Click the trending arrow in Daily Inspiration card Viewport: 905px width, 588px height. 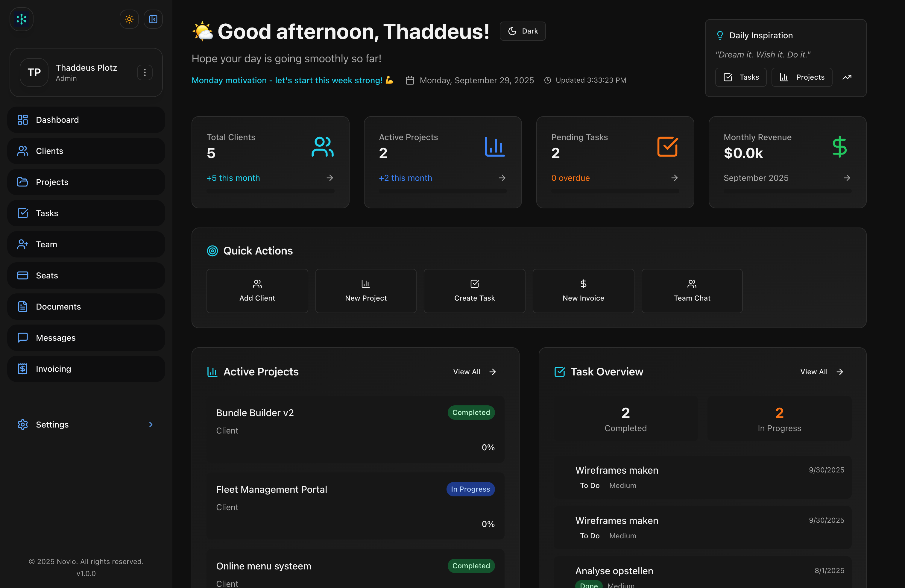[847, 77]
